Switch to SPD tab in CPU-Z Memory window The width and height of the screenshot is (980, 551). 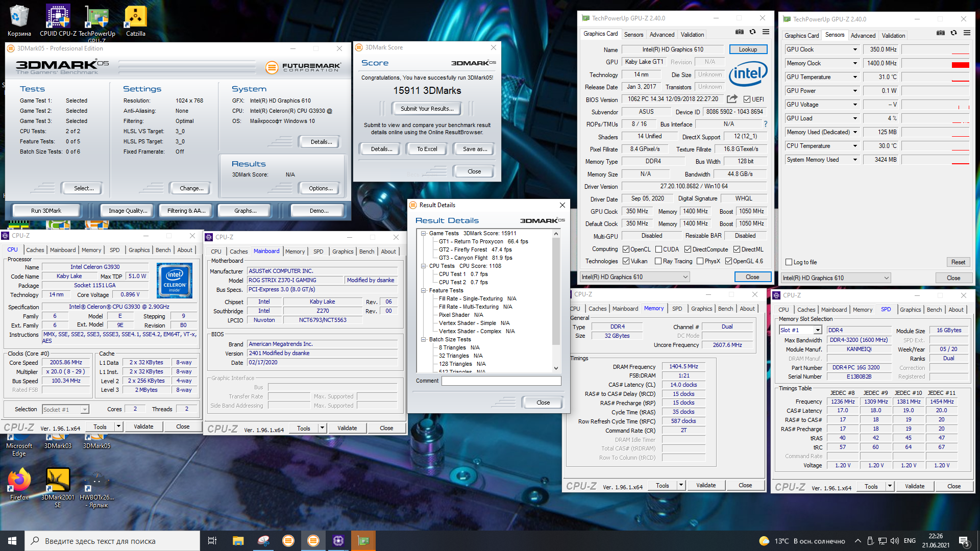coord(677,309)
